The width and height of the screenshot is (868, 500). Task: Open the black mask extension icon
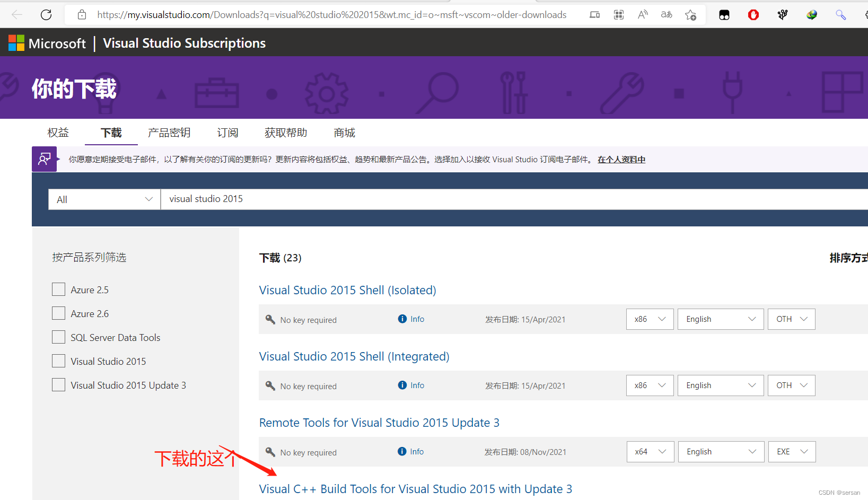[724, 15]
